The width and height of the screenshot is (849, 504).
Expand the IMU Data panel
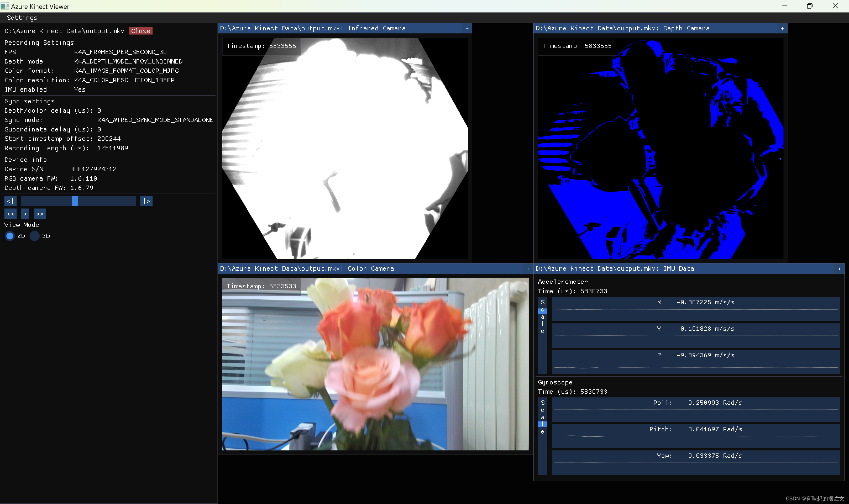[x=839, y=269]
